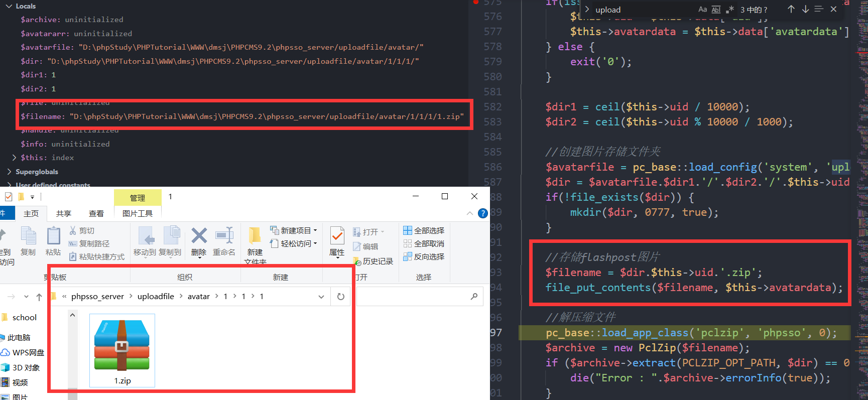Toggle Find in Selection icon

819,9
